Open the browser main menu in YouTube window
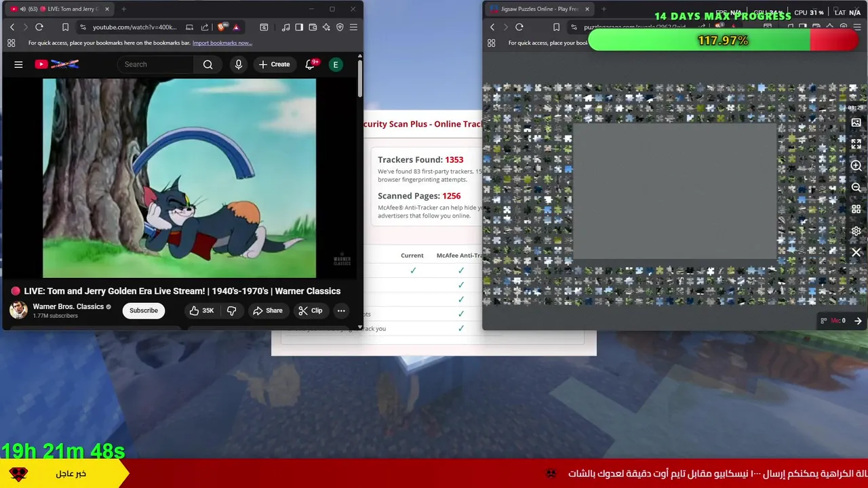Image resolution: width=868 pixels, height=488 pixels. 353,27
